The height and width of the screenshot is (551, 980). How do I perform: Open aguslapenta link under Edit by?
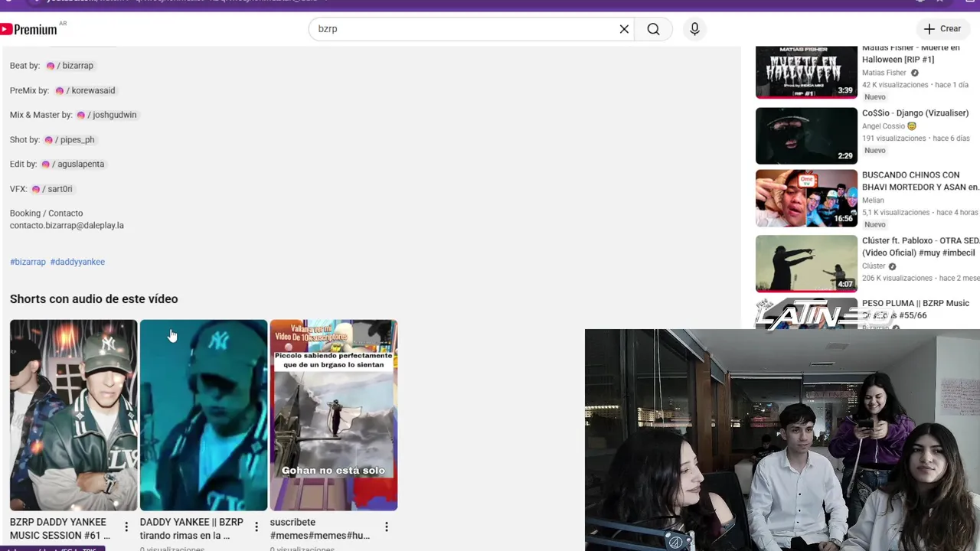point(73,165)
